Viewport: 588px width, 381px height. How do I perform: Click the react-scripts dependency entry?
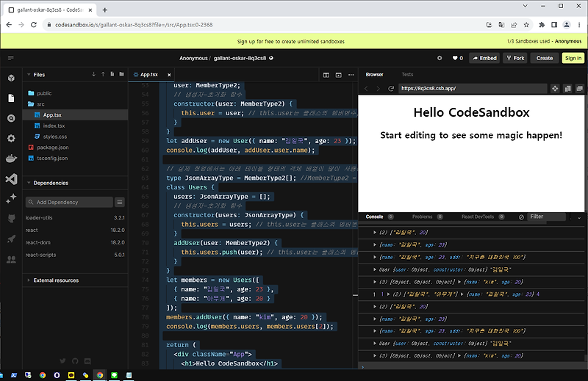pos(75,255)
